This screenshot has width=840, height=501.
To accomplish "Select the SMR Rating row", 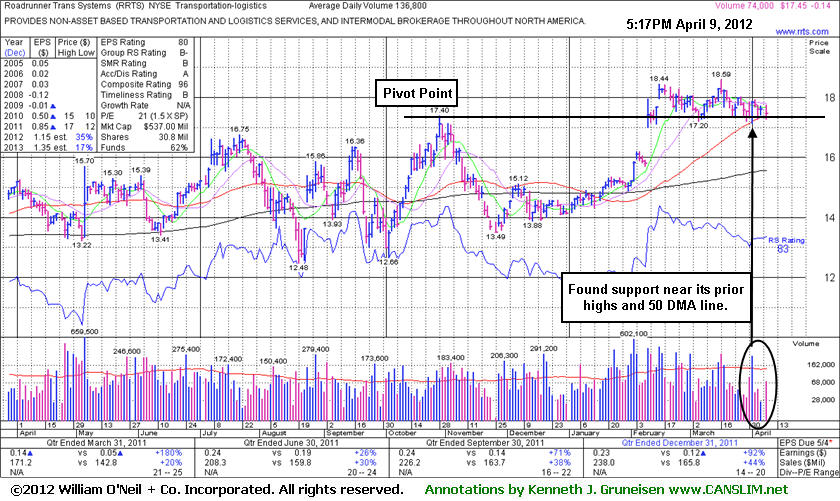I will tap(145, 63).
